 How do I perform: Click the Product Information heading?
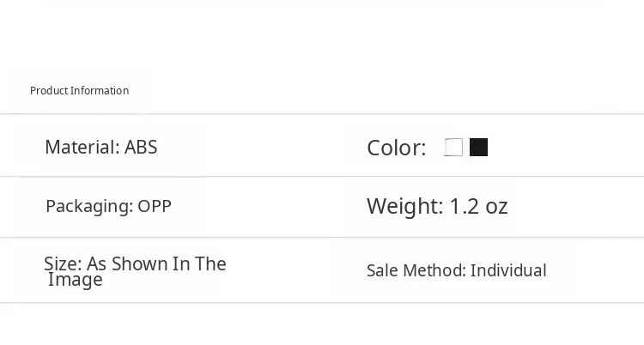[x=79, y=91]
